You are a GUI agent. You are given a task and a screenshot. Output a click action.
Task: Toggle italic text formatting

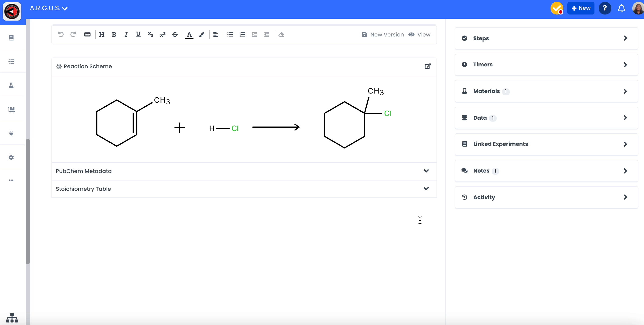pyautogui.click(x=126, y=35)
